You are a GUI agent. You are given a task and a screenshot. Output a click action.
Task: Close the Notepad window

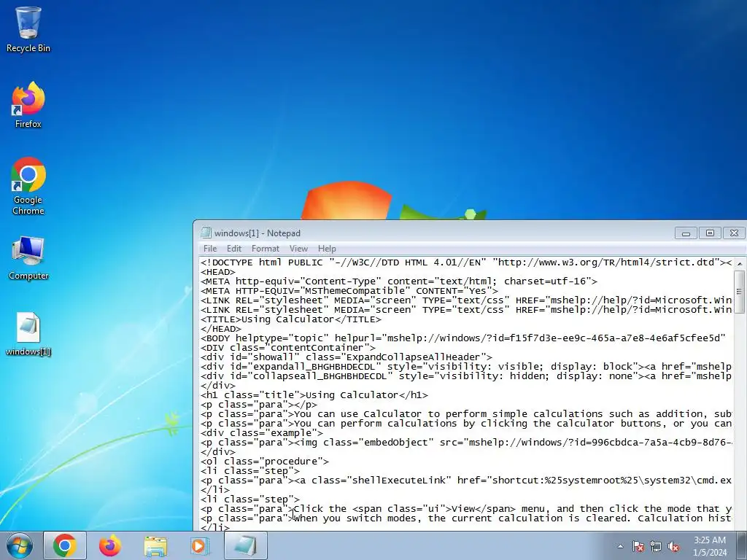[734, 233]
